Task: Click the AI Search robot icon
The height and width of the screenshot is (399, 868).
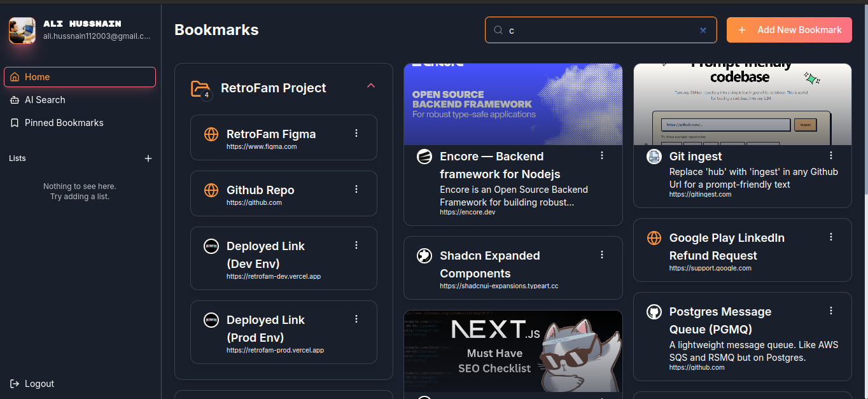Action: click(x=15, y=100)
